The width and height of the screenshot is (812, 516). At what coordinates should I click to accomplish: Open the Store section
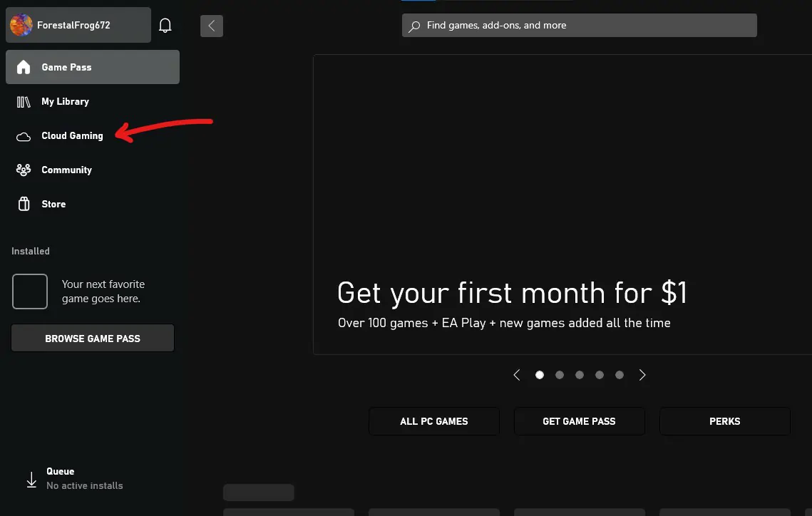click(x=93, y=204)
